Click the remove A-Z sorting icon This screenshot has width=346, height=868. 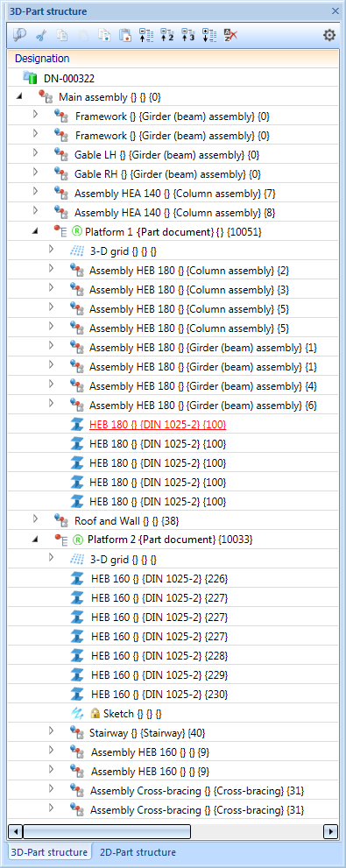click(230, 35)
